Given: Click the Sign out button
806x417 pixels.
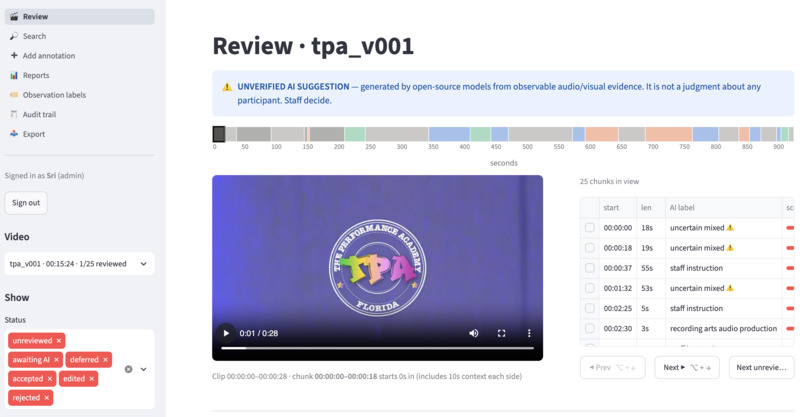Looking at the screenshot, I should click(x=26, y=203).
